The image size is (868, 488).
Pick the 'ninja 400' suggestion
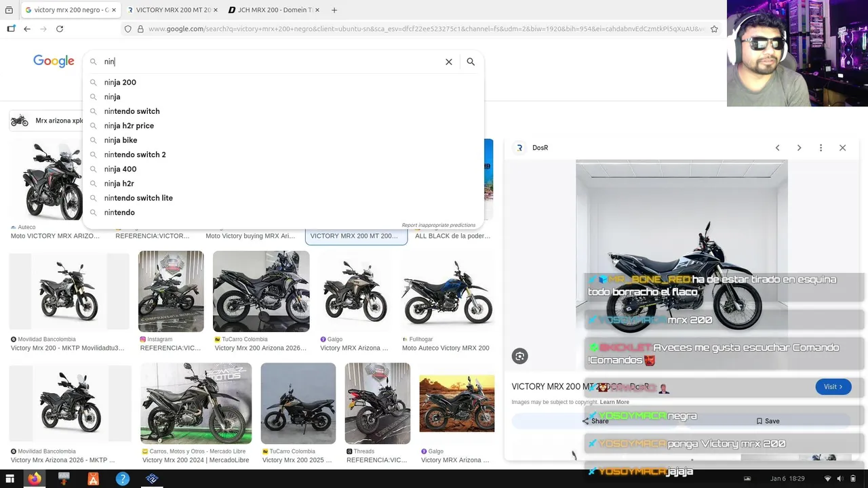[283, 169]
